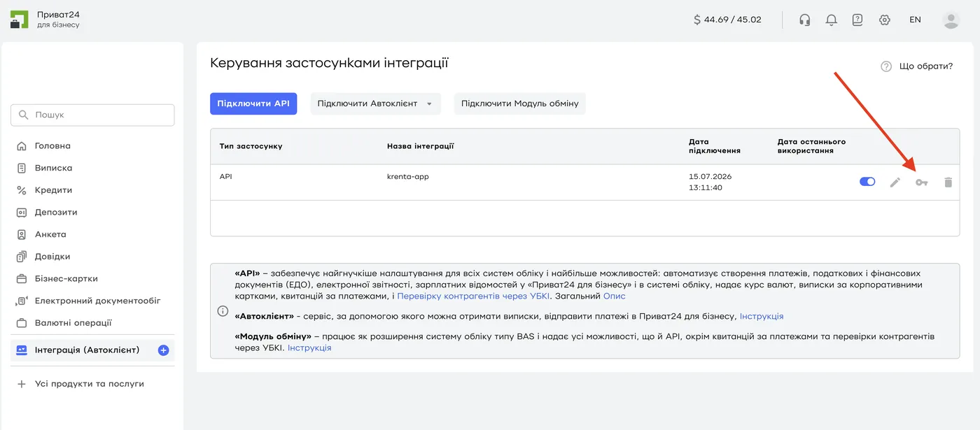Screen dimensions: 980x430
Task: Click the question icon next to Що обрати?
Action: [x=886, y=66]
